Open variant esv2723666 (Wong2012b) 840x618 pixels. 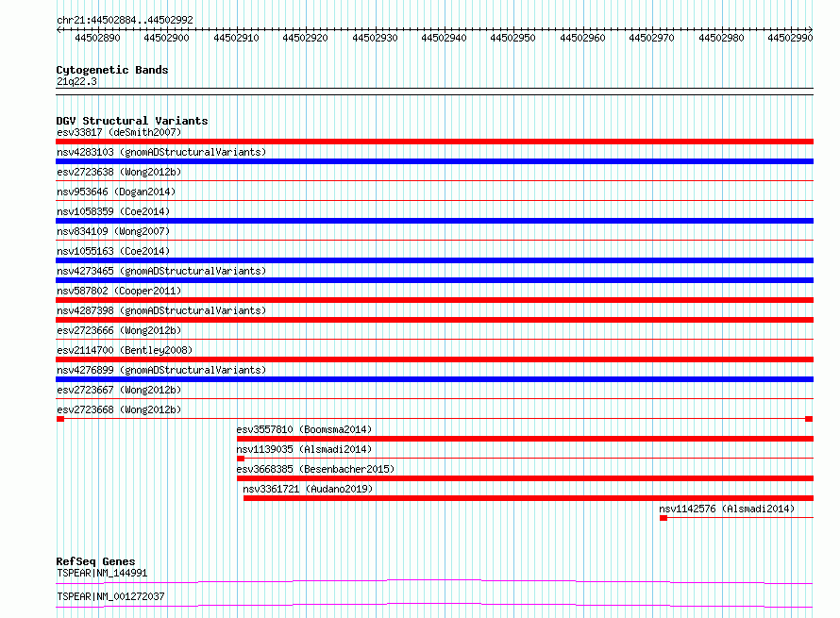pyautogui.click(x=119, y=330)
